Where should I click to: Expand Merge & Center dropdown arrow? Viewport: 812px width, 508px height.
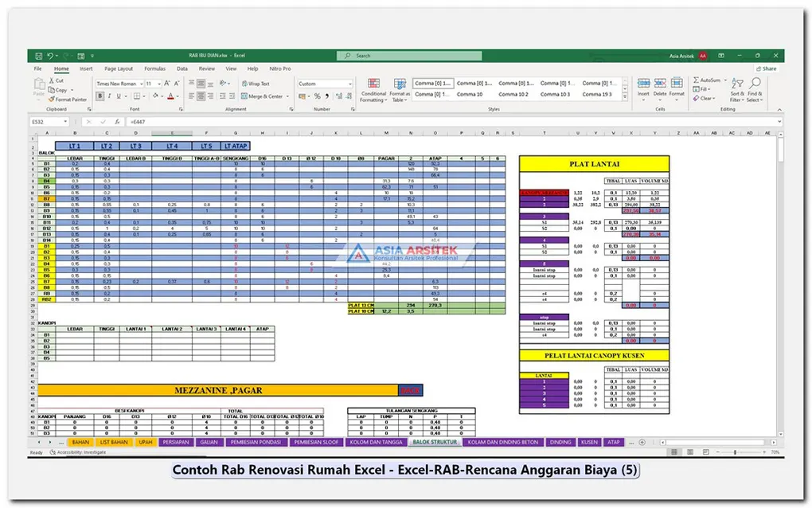[288, 96]
